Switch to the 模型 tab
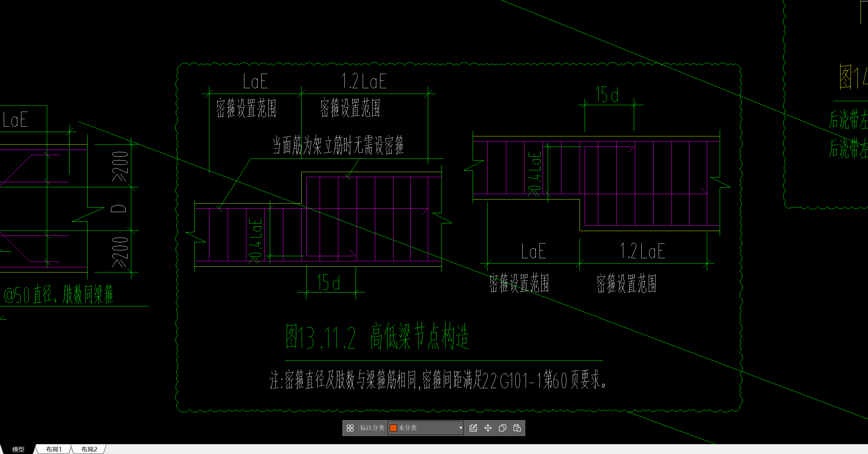The width and height of the screenshot is (868, 454). pos(18,449)
